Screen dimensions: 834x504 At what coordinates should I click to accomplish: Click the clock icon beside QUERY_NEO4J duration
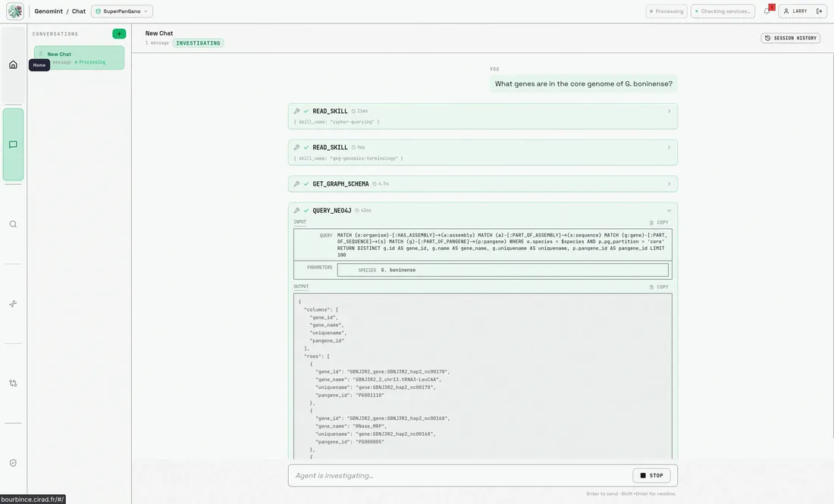(357, 211)
